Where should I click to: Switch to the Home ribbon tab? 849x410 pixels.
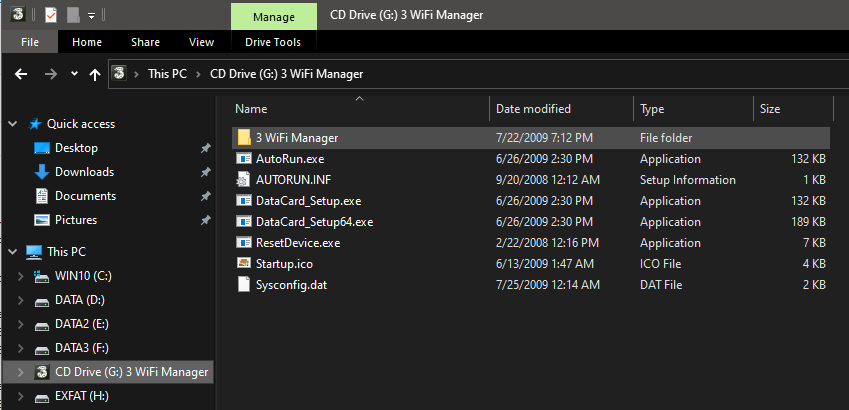(87, 42)
